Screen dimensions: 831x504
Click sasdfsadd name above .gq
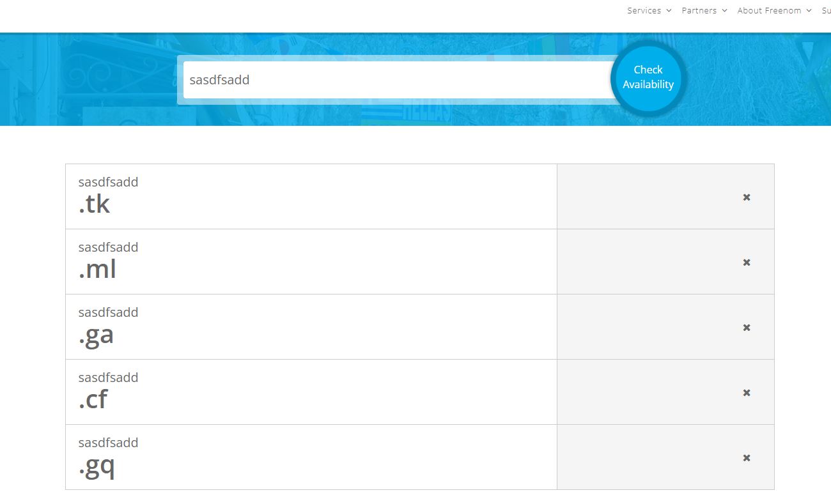(x=108, y=443)
